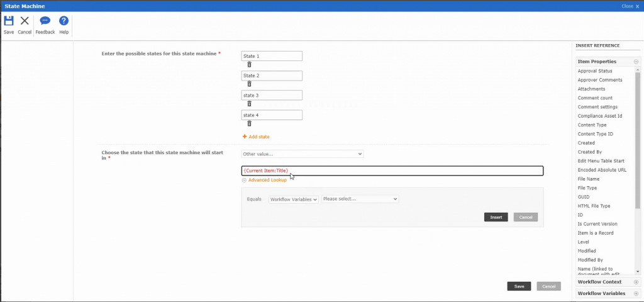This screenshot has height=302, width=644.
Task: Delete state 4 with its trash icon
Action: 249,124
